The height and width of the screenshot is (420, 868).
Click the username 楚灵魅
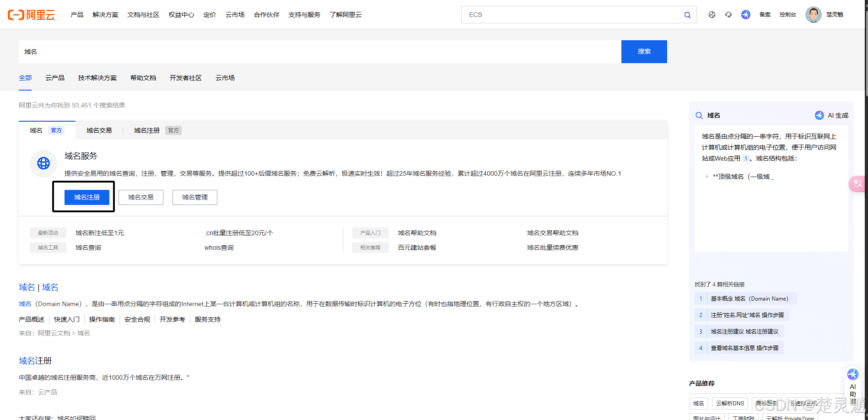[x=835, y=15]
